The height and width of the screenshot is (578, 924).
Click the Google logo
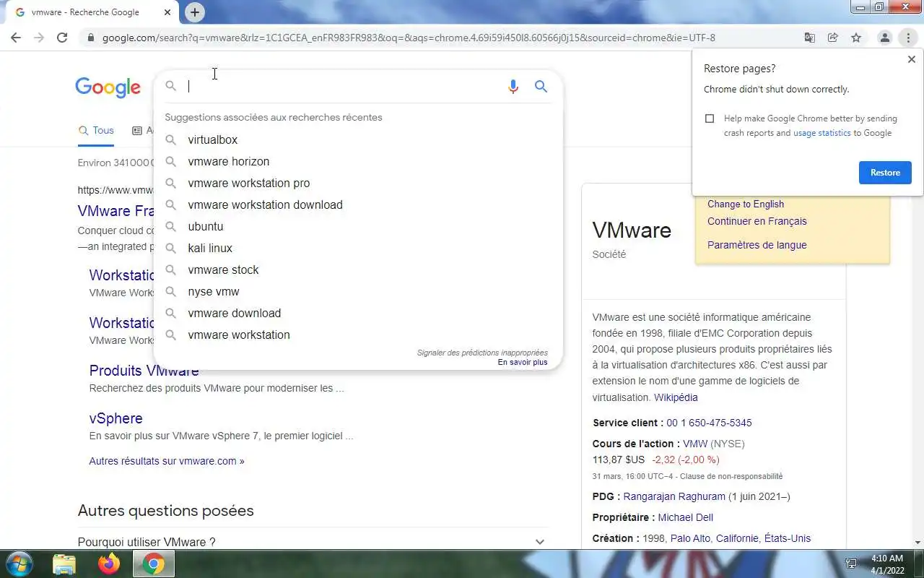[x=108, y=87]
